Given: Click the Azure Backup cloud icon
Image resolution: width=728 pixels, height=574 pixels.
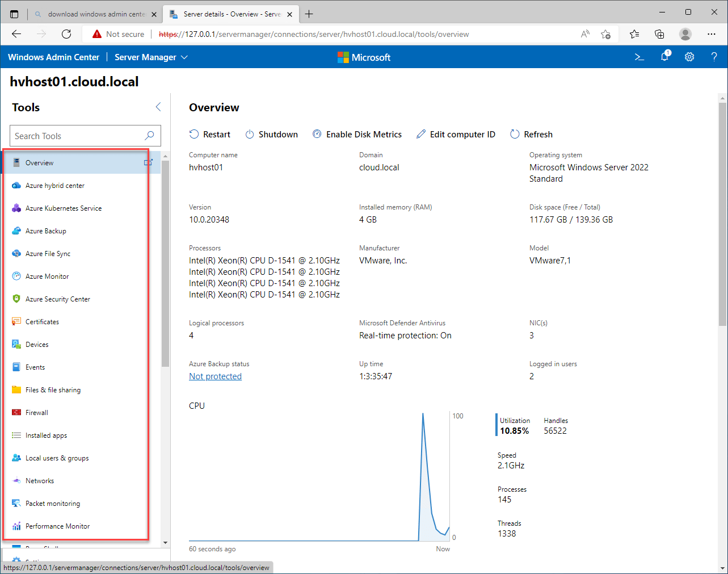Looking at the screenshot, I should tap(16, 231).
